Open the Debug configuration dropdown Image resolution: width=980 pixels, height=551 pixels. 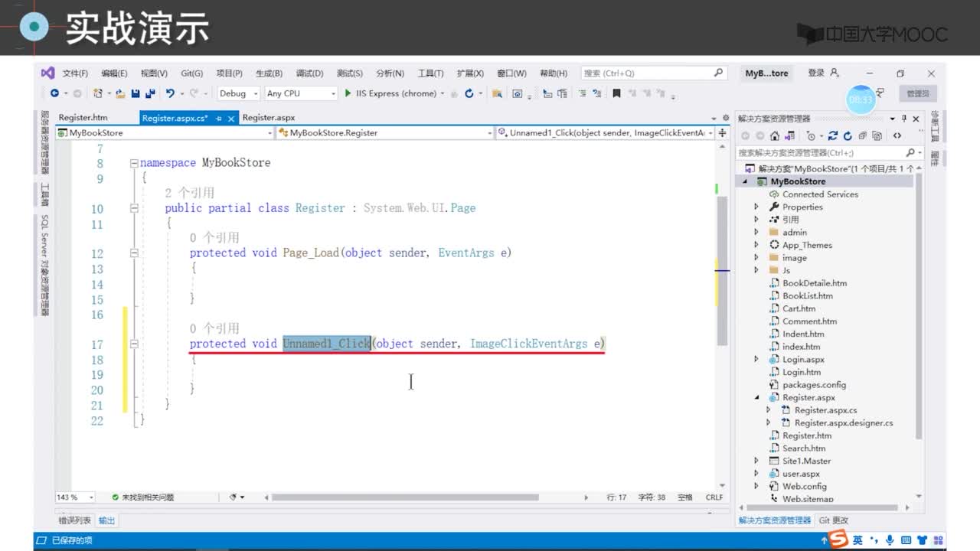[x=238, y=93]
